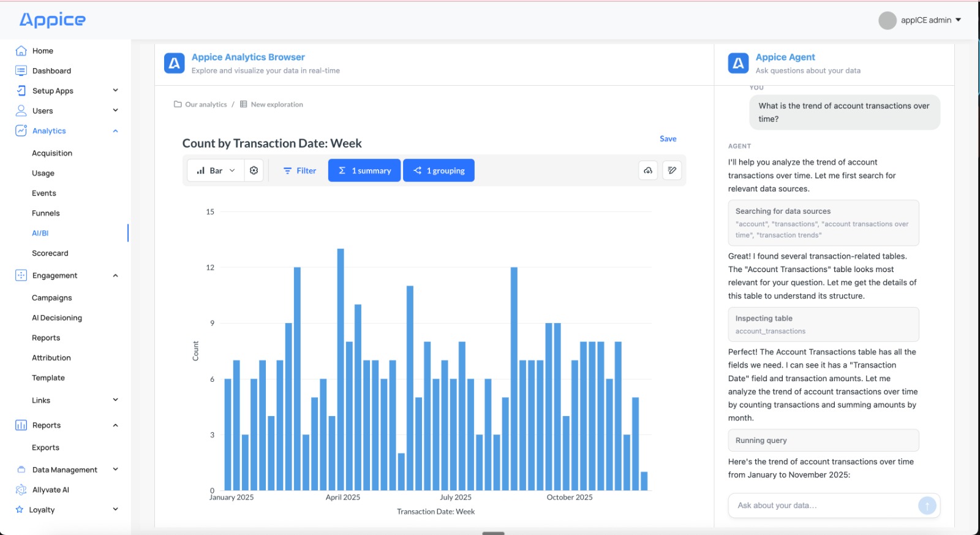Viewport: 980px width, 535px height.
Task: Go to AI Decisioning
Action: (x=57, y=318)
